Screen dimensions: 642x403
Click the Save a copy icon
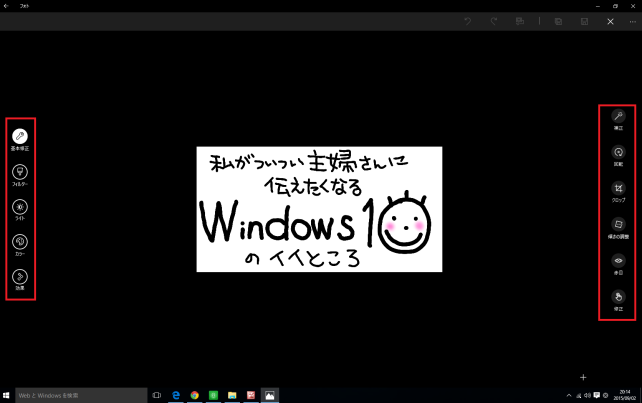[558, 21]
